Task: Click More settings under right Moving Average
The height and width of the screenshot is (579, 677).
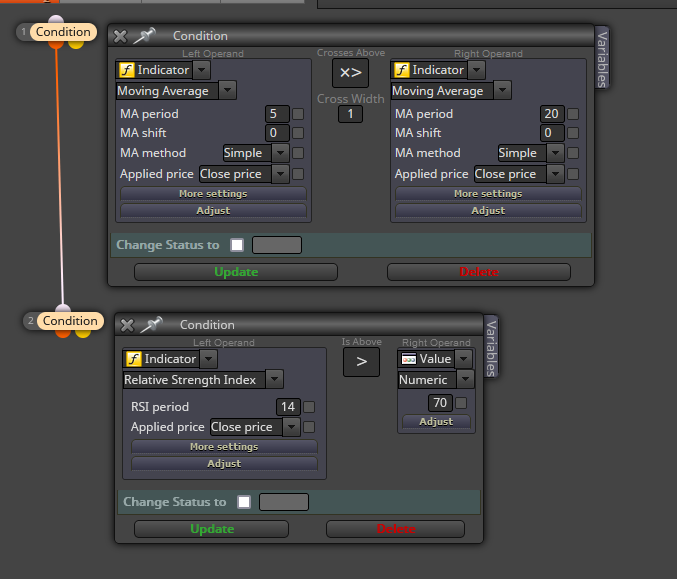Action: click(x=488, y=194)
